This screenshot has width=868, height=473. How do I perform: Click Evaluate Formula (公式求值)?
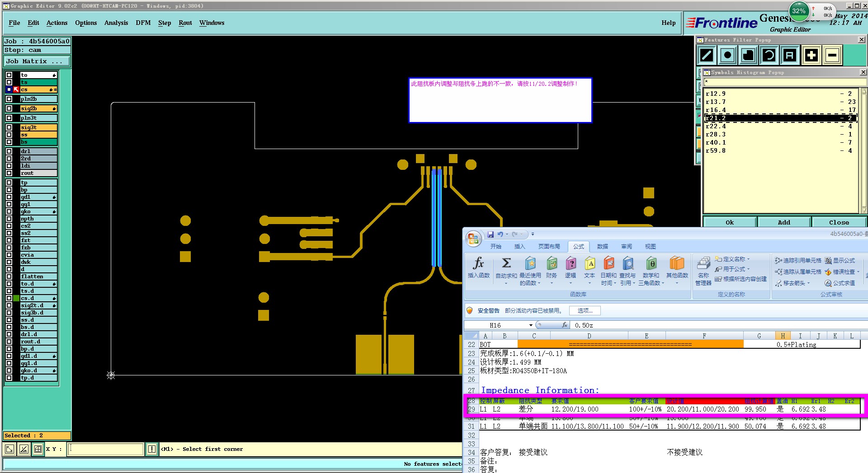(840, 283)
